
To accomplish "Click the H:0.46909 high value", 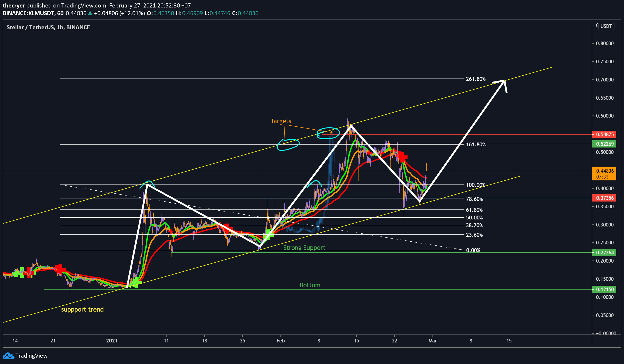I will [189, 13].
